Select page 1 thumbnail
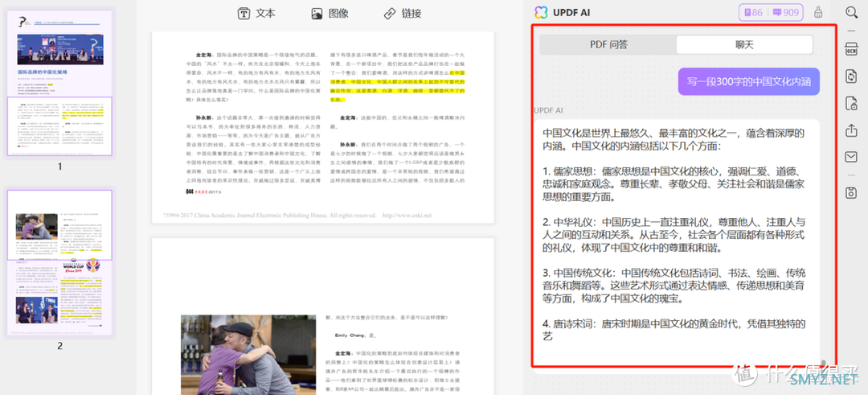Viewport: 868px width, 395px height. click(59, 83)
